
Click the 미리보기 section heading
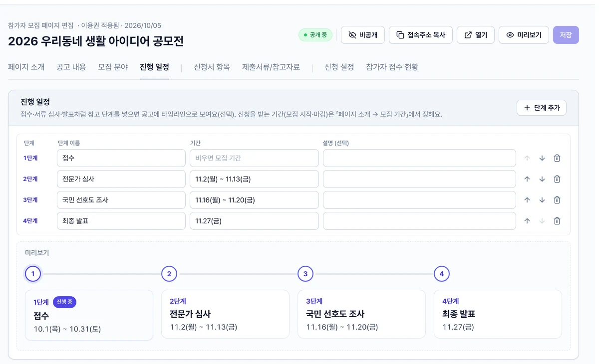pos(37,253)
